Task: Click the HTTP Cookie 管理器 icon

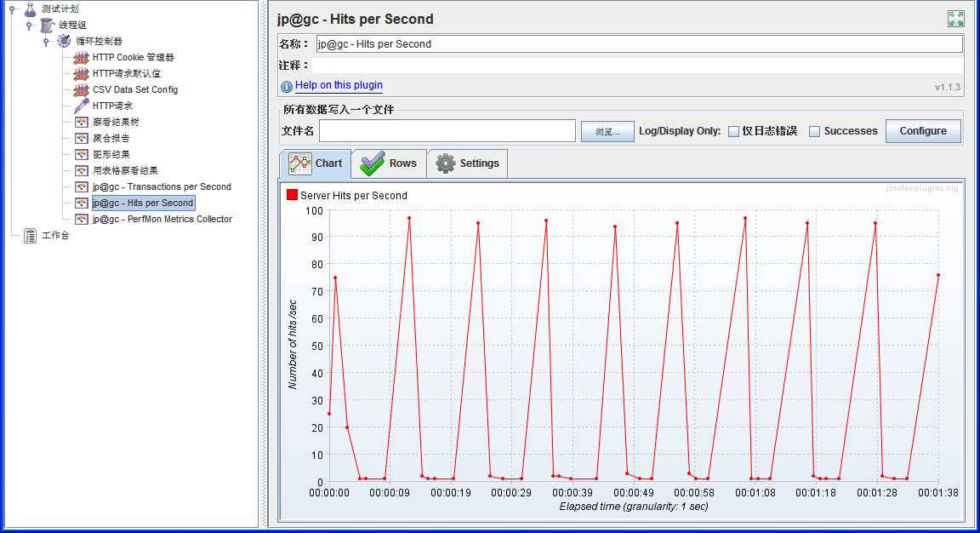Action: (x=81, y=57)
